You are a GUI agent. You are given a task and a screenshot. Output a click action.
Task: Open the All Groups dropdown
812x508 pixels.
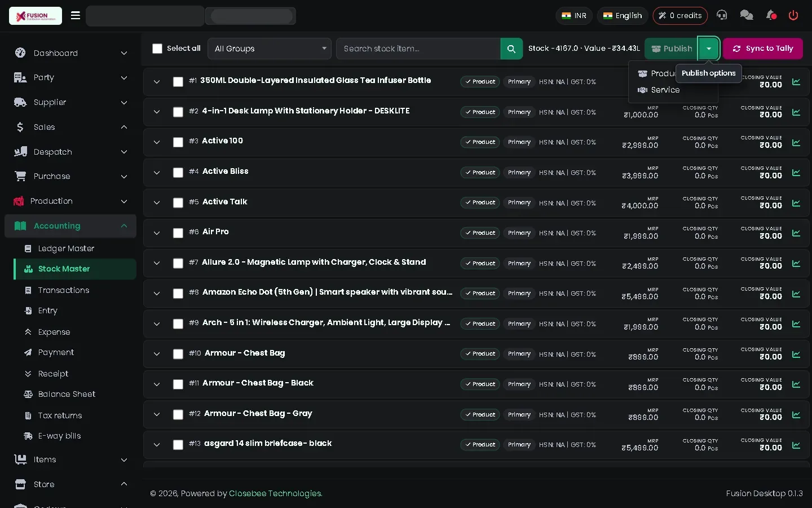click(x=270, y=49)
